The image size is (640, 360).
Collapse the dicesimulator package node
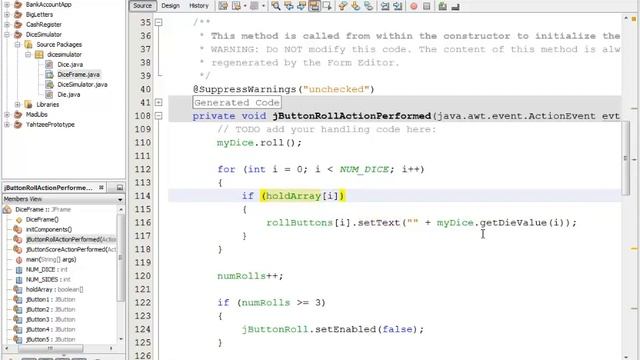point(28,54)
